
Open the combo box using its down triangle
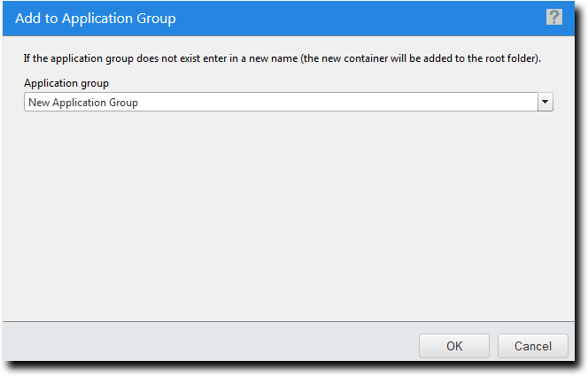coord(545,102)
